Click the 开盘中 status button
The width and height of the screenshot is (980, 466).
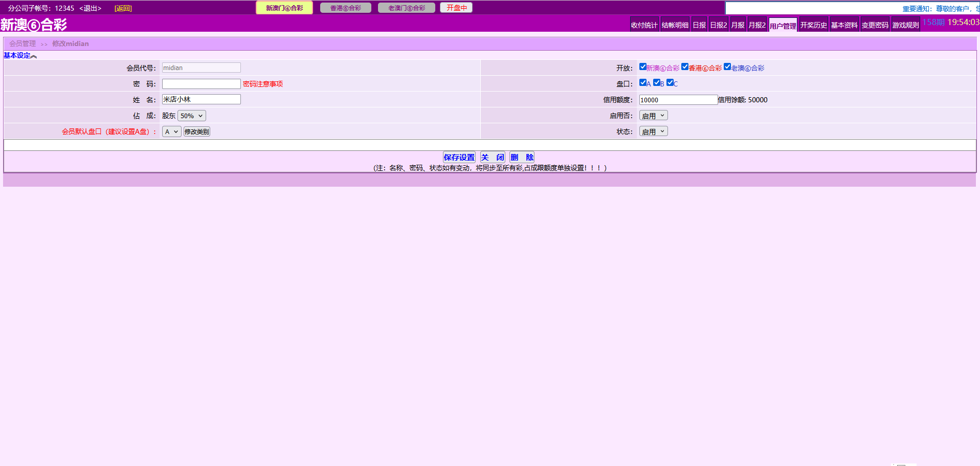456,8
